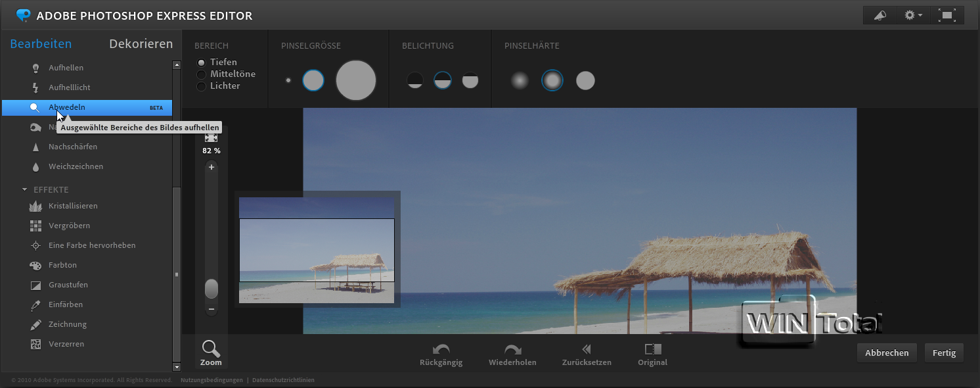Click the Rückgängig undo arrow icon
Screen dimensions: 980x388
[x=441, y=349]
